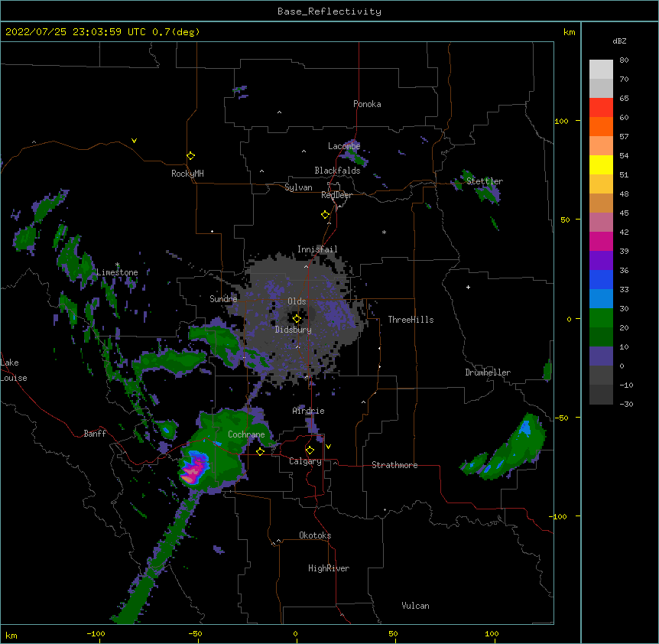Select the 50 tick label on bottom axis
The image size is (659, 644).
(x=393, y=634)
